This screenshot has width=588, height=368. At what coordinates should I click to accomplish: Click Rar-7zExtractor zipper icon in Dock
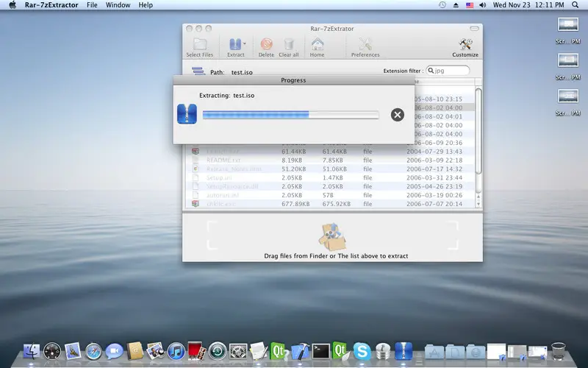[x=404, y=351]
